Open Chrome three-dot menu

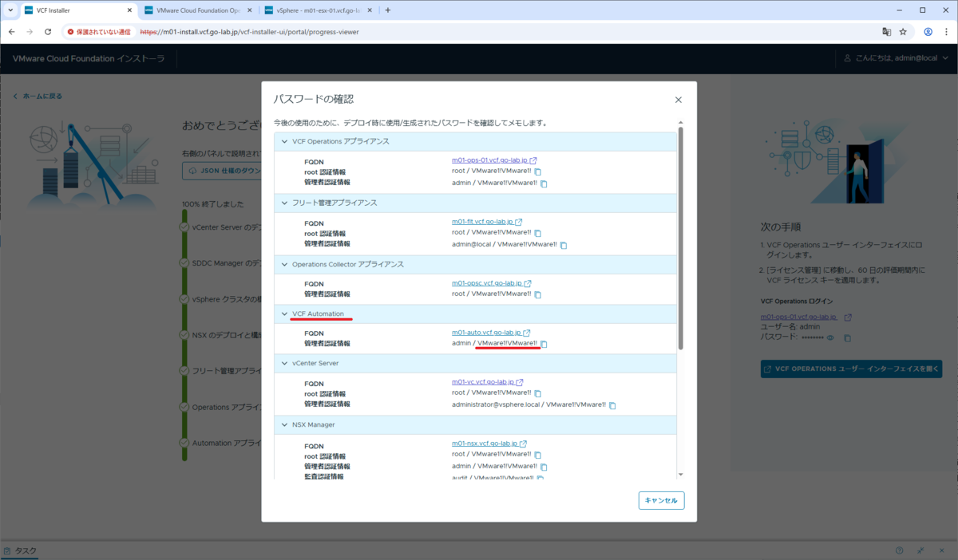947,32
